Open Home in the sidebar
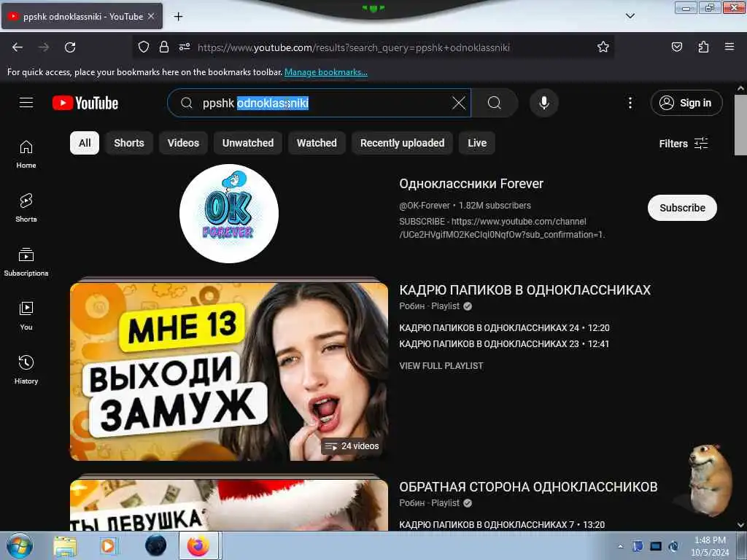Viewport: 747px width, 560px height. click(26, 155)
